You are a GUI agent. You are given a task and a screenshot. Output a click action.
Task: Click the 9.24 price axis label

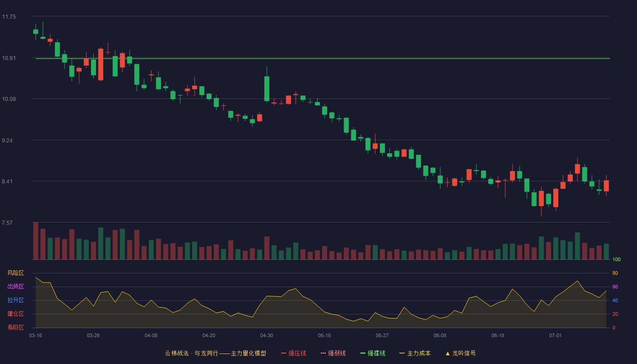coord(7,141)
